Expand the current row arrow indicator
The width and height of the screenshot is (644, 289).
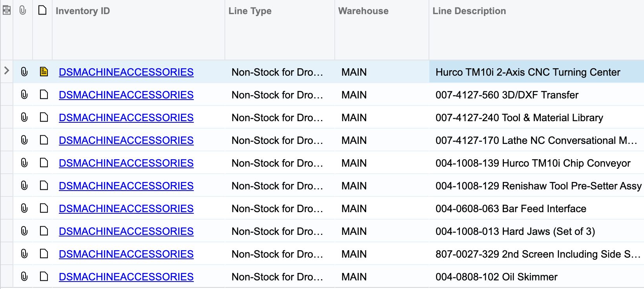6,71
